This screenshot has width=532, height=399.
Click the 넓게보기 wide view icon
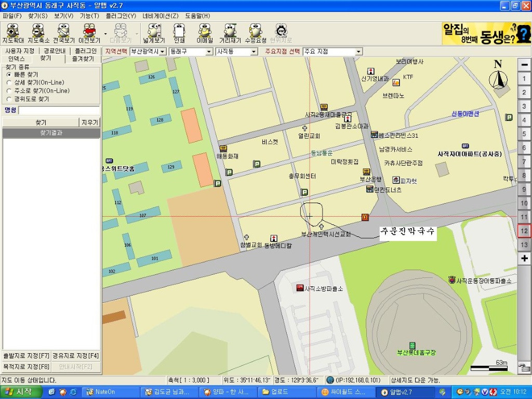tap(154, 34)
